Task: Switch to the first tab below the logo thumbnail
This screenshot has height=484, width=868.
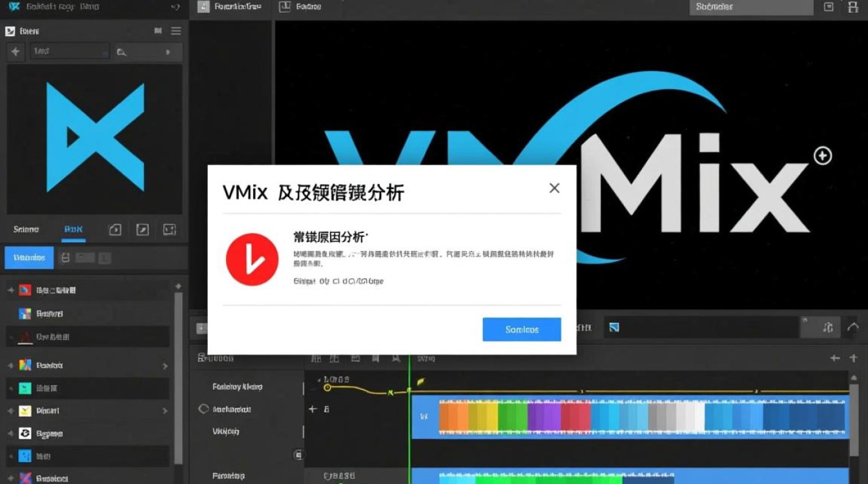Action: 26,229
